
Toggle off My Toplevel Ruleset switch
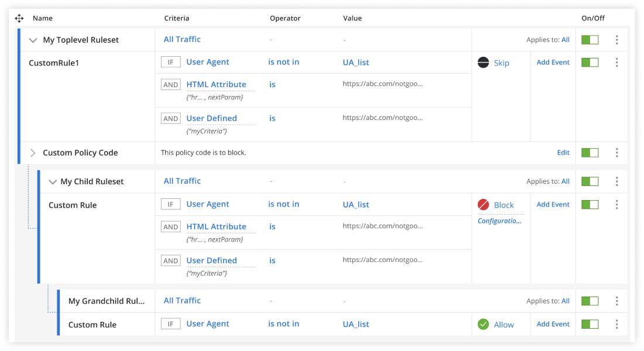point(590,40)
